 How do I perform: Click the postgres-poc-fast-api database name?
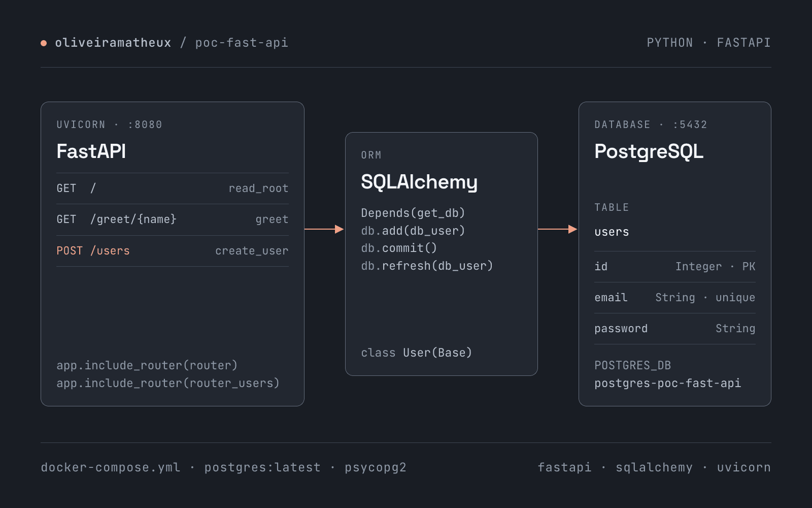pyautogui.click(x=668, y=383)
